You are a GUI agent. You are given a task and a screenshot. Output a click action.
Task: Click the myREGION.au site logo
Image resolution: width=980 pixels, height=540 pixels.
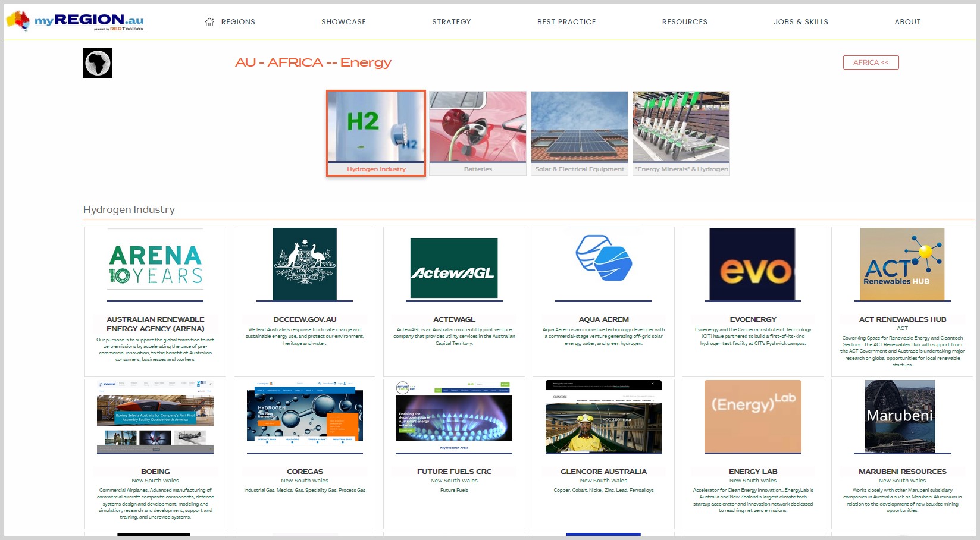(x=75, y=21)
